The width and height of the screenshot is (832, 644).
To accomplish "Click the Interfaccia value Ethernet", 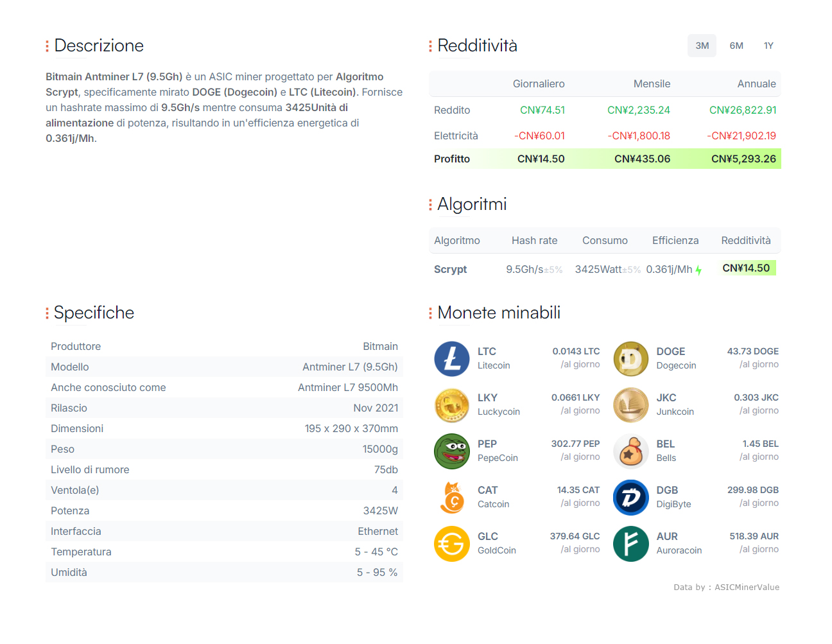I will coord(377,531).
